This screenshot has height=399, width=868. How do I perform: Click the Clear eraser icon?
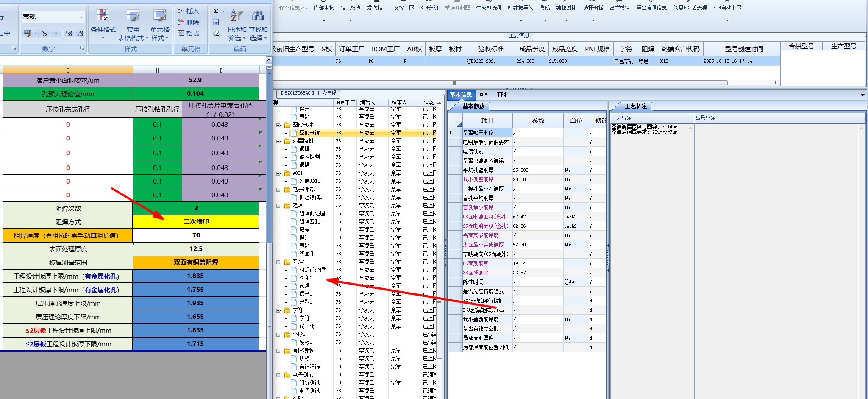click(216, 33)
